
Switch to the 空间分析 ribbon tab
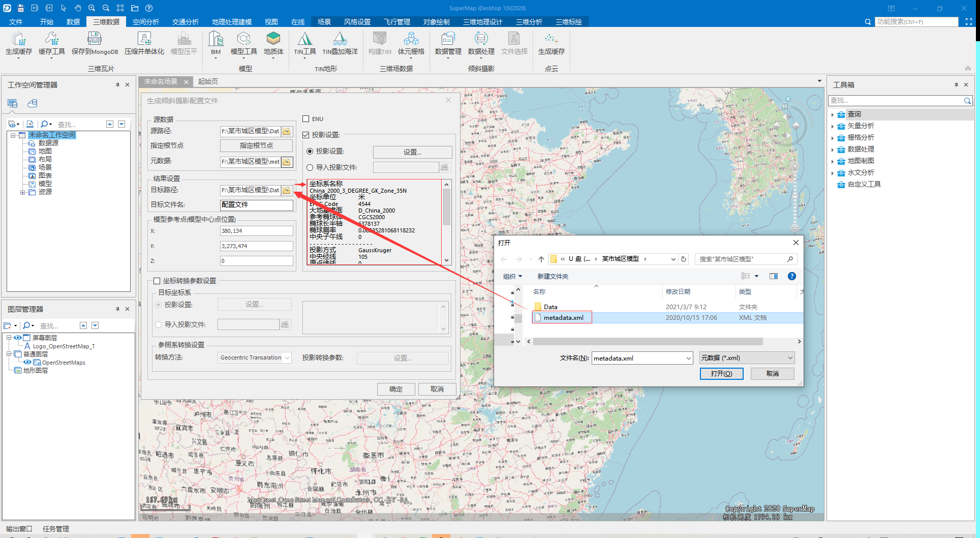pos(145,22)
